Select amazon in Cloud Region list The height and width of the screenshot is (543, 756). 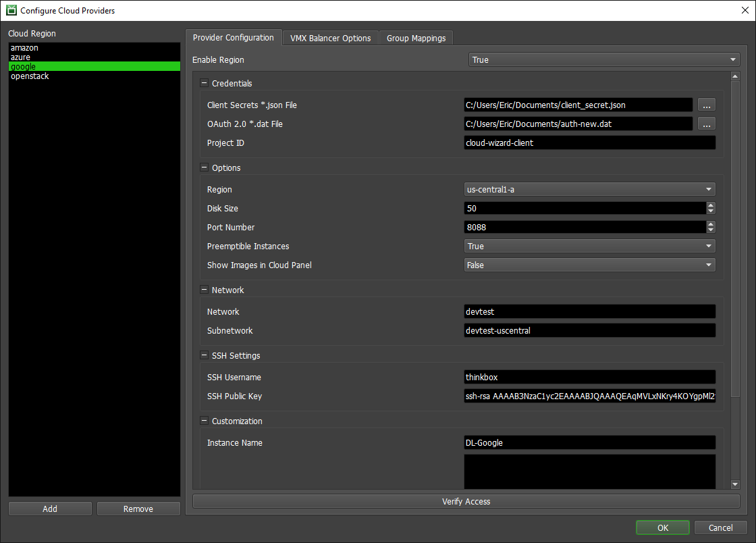click(x=94, y=48)
